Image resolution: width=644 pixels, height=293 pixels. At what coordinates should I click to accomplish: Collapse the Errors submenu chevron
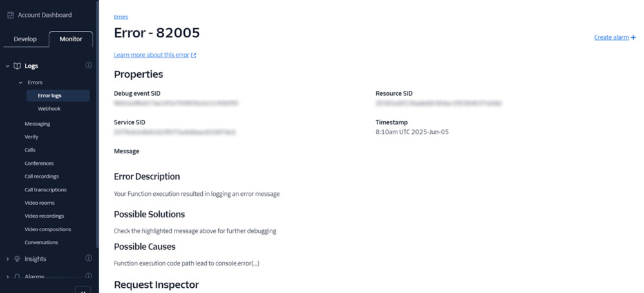pos(20,82)
